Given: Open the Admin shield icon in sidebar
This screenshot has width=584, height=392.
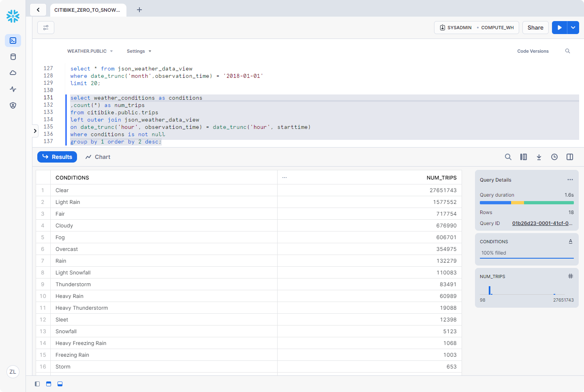Looking at the screenshot, I should (13, 105).
